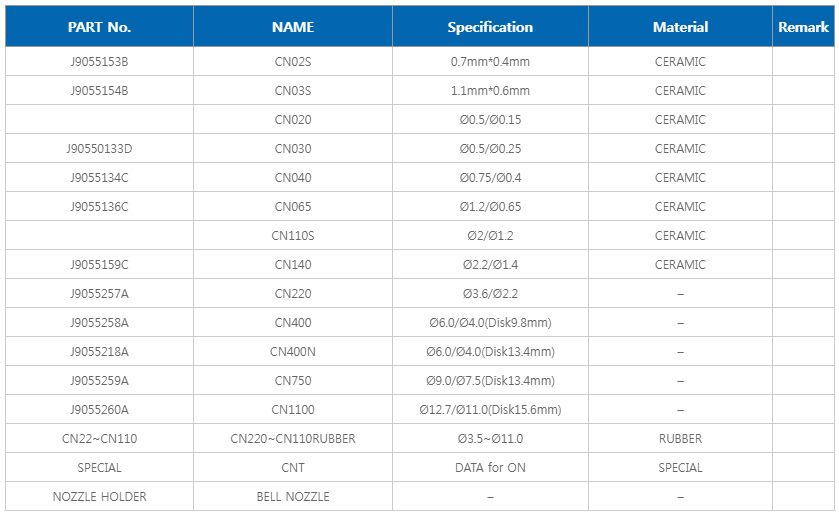Select the Remark column header
This screenshot has height=515, width=839.
click(x=804, y=27)
